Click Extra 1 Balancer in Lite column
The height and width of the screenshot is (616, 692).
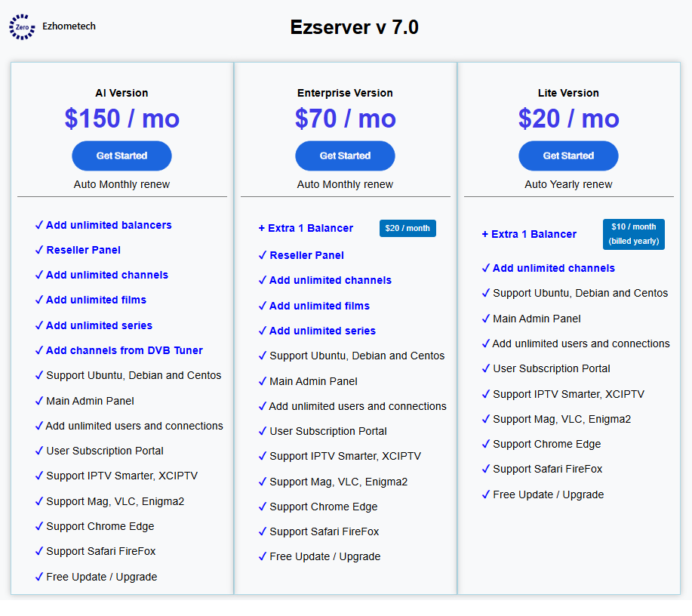pyautogui.click(x=534, y=235)
